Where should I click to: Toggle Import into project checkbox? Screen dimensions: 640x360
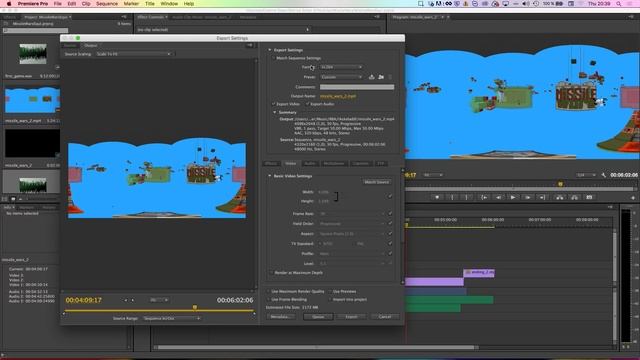point(330,300)
